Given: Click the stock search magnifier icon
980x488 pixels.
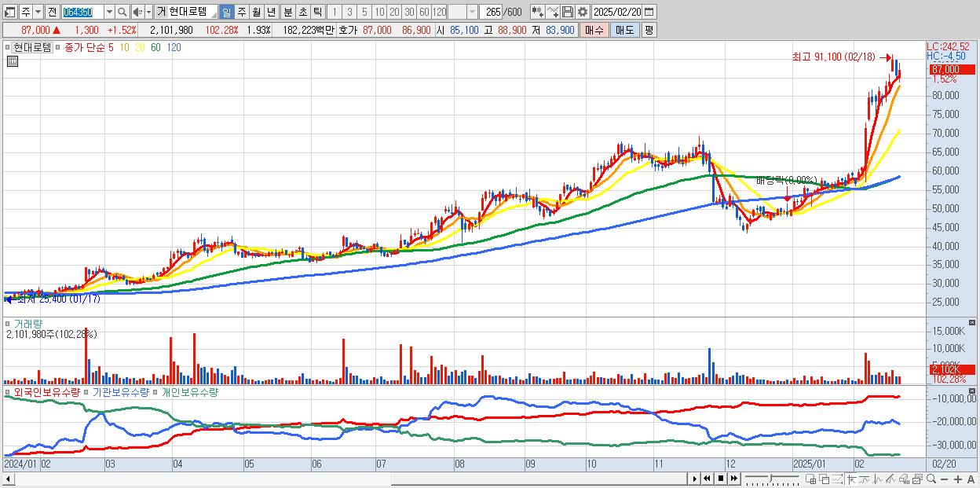Looking at the screenshot, I should pos(122,12).
